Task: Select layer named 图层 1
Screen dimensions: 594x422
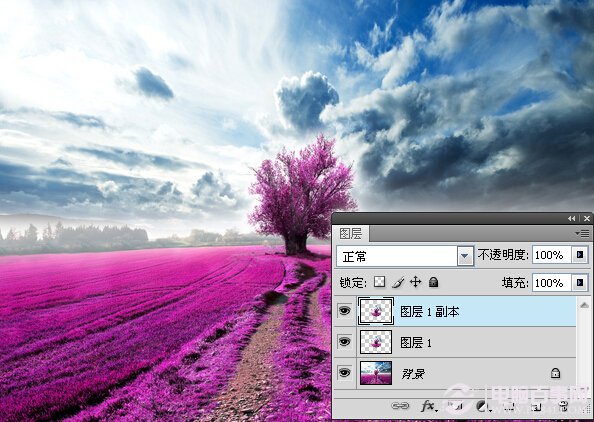Action: (x=416, y=343)
